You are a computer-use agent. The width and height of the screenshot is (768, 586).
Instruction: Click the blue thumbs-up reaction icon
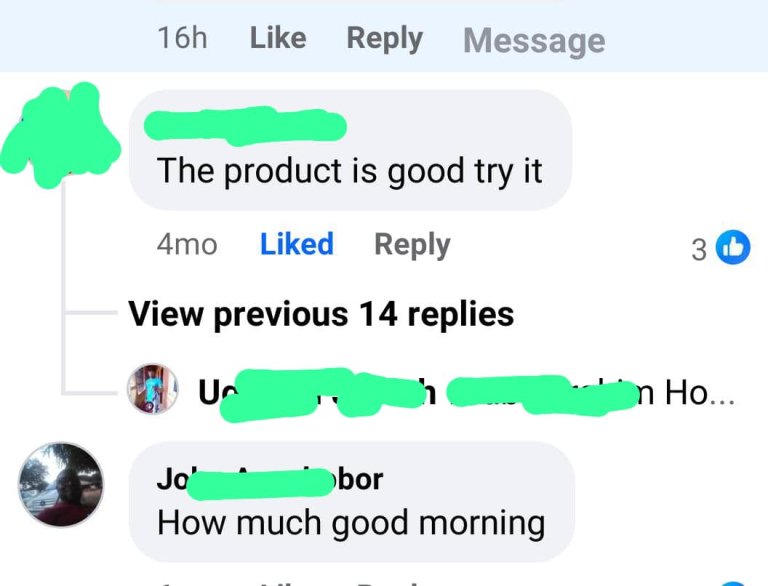pyautogui.click(x=733, y=247)
